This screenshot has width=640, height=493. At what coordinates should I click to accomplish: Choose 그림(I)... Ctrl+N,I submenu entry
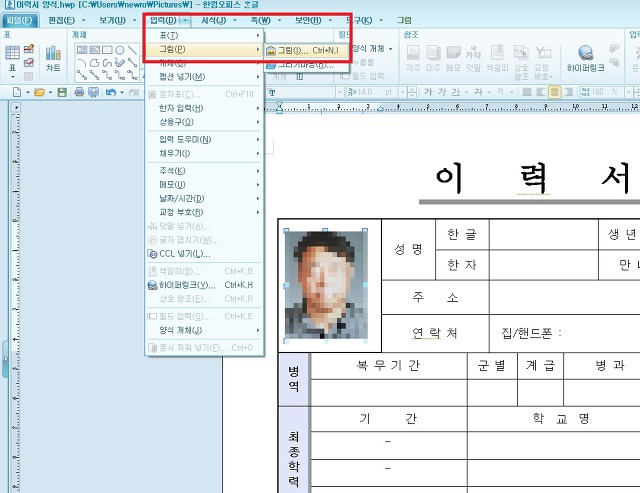(x=307, y=50)
